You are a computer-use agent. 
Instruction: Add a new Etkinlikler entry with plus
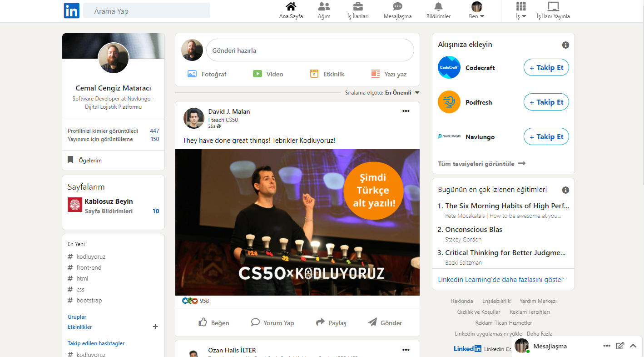coord(155,327)
